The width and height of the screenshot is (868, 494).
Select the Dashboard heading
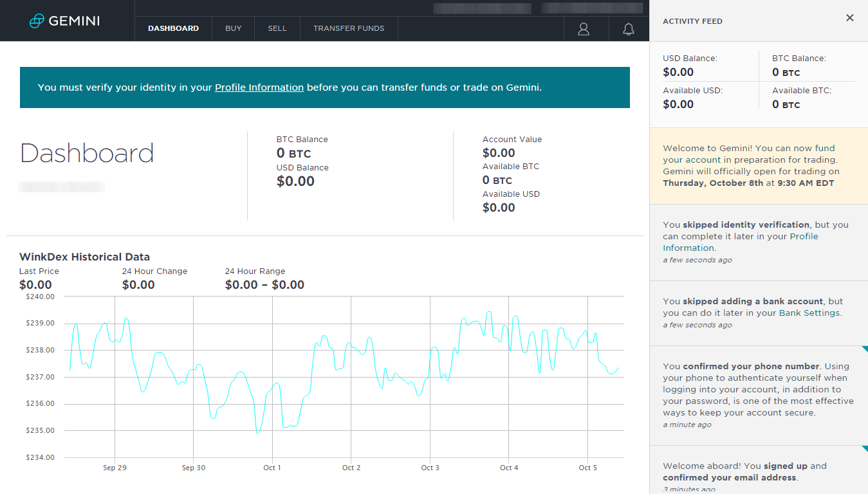[87, 153]
